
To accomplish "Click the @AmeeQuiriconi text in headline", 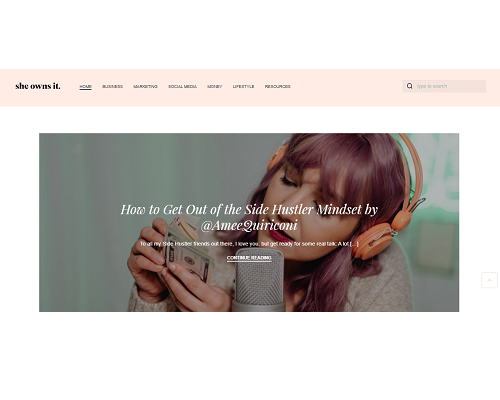I will pyautogui.click(x=249, y=225).
